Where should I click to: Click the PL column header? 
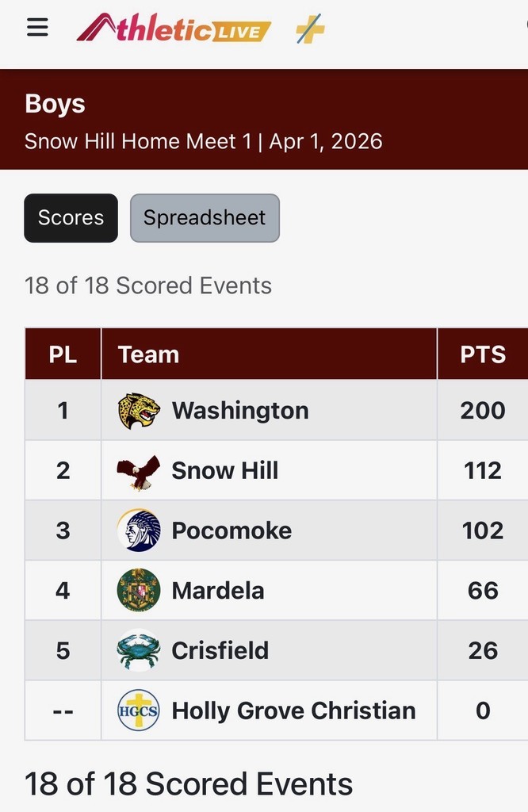tap(63, 354)
